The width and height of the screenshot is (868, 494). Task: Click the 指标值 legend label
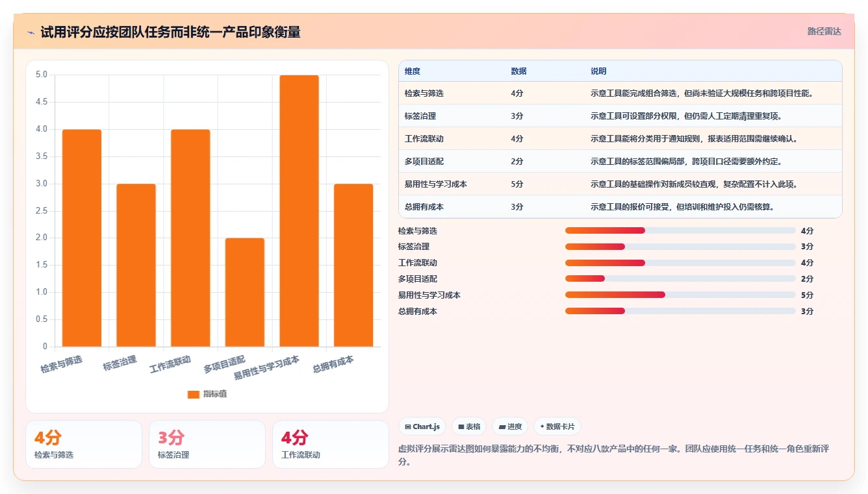pyautogui.click(x=215, y=394)
